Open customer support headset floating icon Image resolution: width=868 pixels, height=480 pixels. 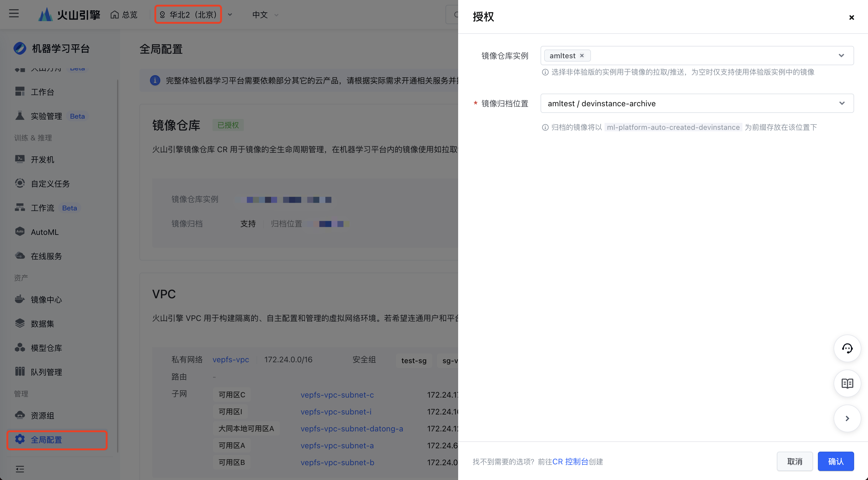847,348
